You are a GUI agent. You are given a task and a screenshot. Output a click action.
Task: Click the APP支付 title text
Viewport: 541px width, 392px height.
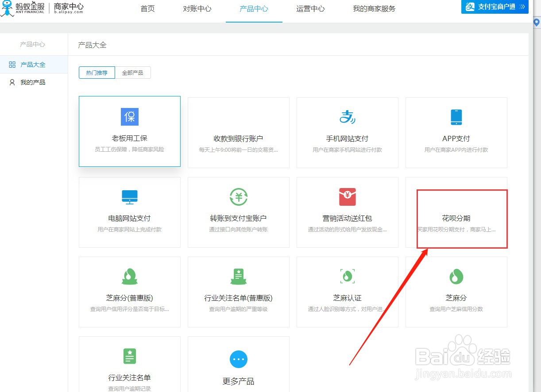coord(456,138)
